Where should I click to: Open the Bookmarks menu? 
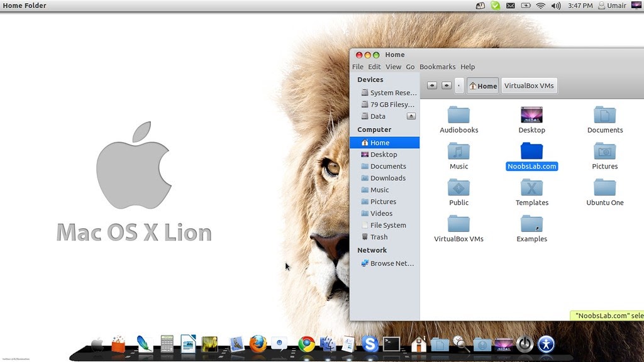[437, 67]
